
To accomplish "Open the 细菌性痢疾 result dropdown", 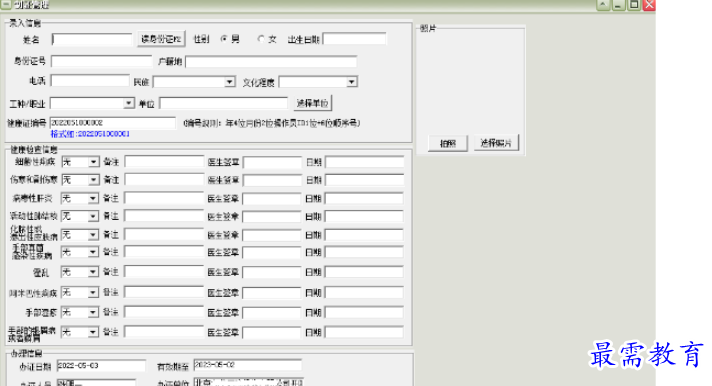I will point(94,162).
